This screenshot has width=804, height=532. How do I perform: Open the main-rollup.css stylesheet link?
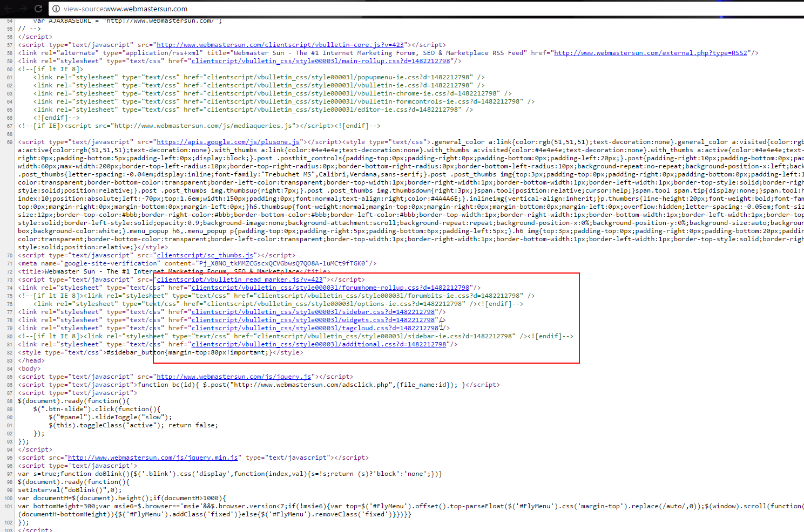321,61
